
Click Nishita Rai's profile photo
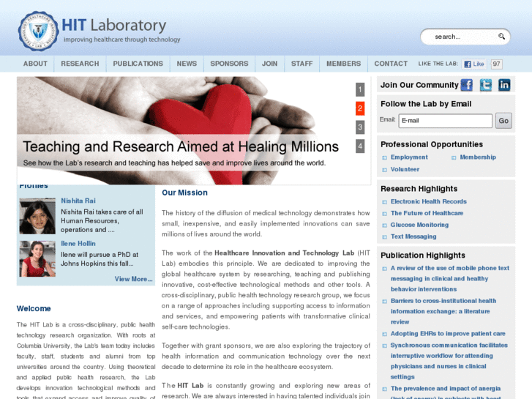pyautogui.click(x=37, y=216)
